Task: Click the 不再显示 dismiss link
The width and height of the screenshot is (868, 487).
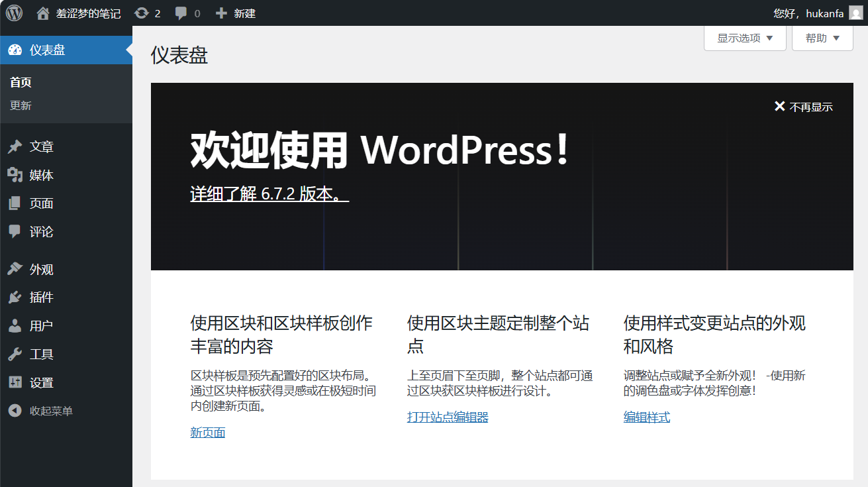Action: (803, 107)
